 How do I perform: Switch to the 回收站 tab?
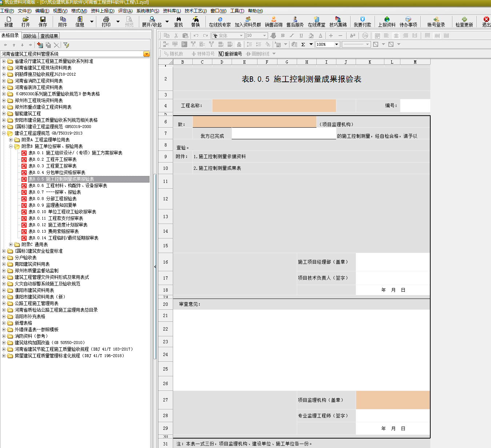tap(30, 36)
